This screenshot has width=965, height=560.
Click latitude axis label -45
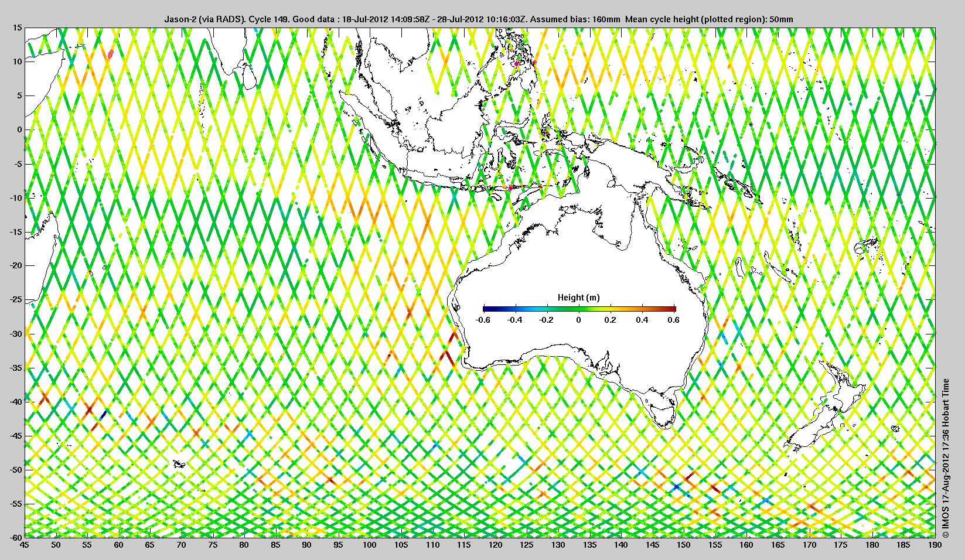click(16, 436)
